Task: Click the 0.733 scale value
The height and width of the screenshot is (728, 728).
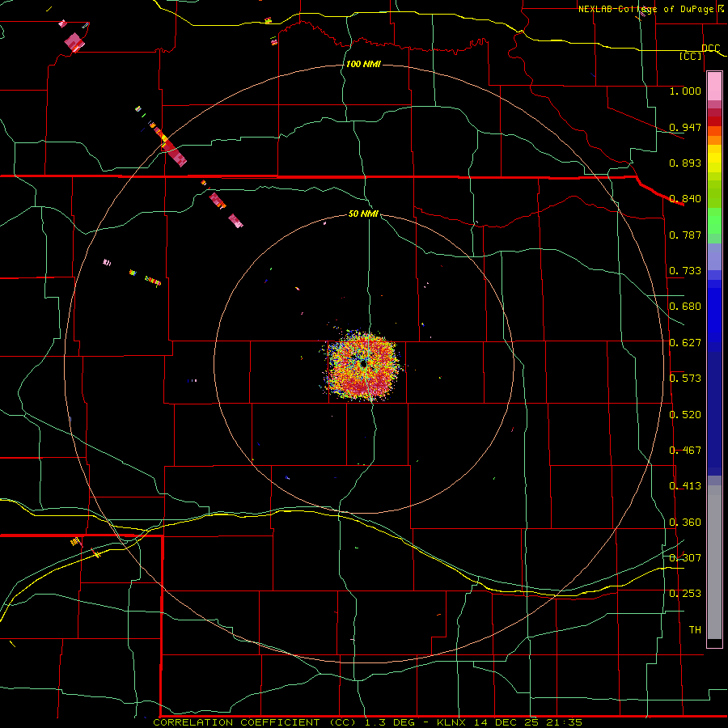Action: click(x=685, y=271)
